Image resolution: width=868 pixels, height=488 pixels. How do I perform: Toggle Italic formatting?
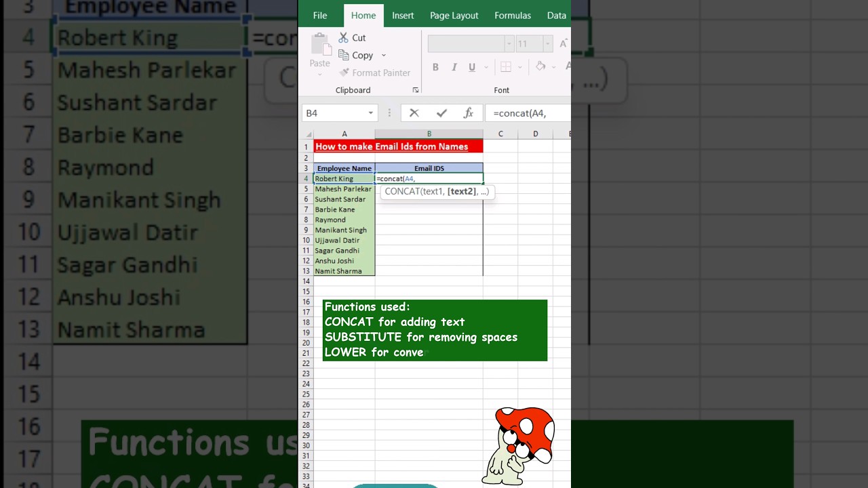tap(454, 67)
